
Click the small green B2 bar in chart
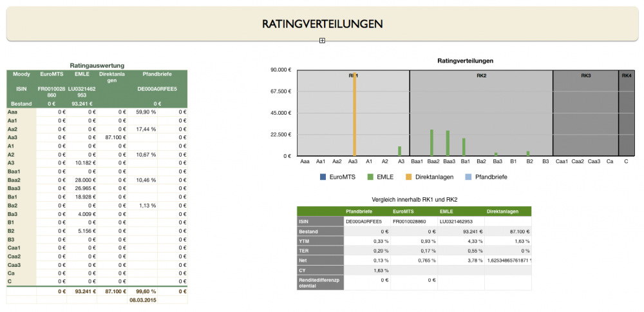pos(528,153)
